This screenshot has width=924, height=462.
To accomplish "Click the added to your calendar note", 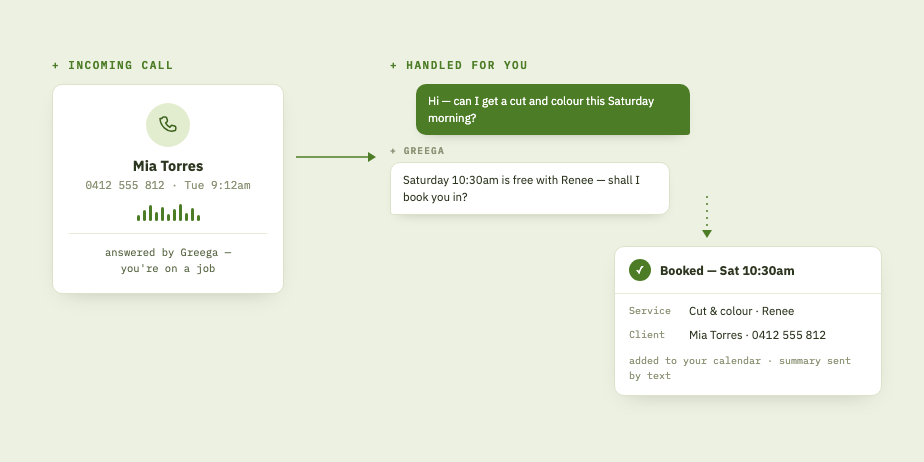I will coord(740,368).
